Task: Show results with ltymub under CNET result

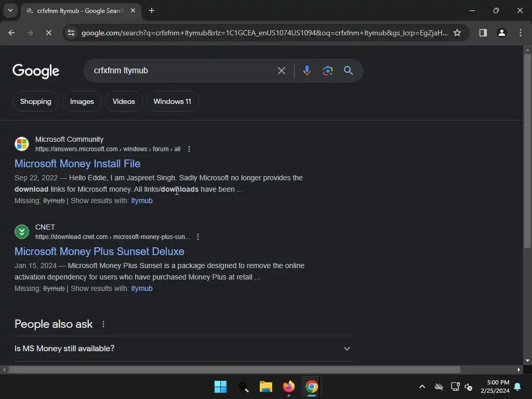Action: [x=142, y=288]
